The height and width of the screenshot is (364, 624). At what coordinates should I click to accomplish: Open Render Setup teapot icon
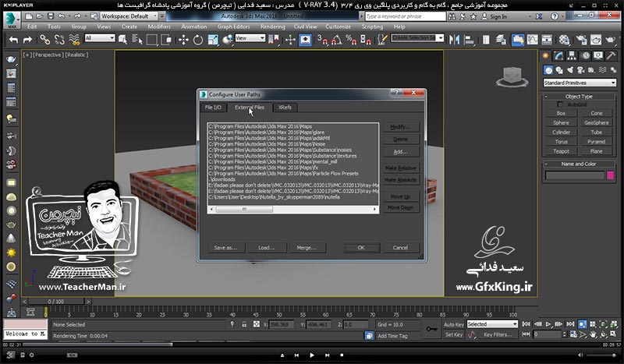[x=581, y=40]
